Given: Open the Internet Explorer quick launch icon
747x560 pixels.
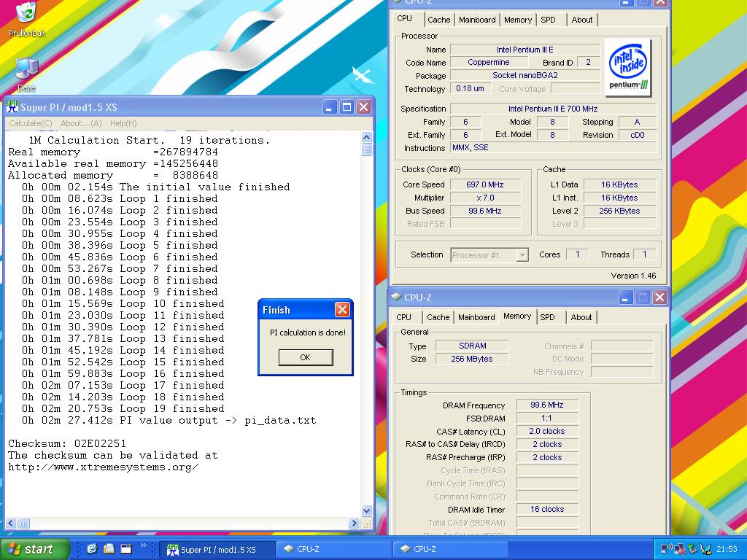Looking at the screenshot, I should 92,548.
